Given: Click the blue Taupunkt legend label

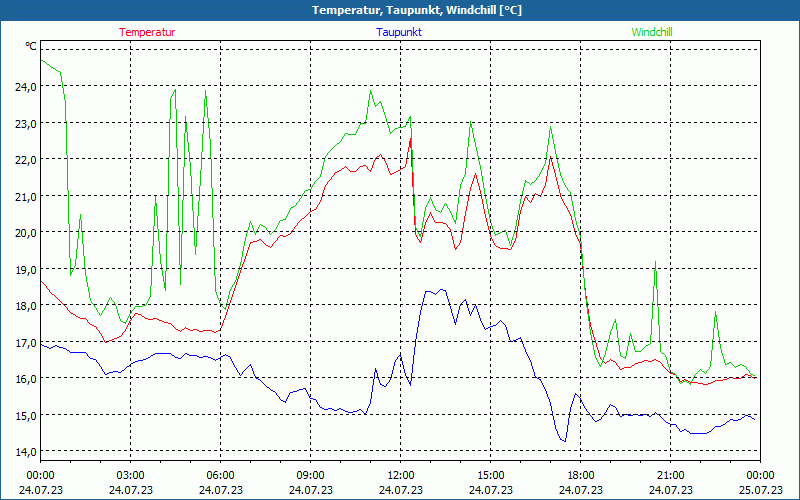Looking at the screenshot, I should pos(399,32).
